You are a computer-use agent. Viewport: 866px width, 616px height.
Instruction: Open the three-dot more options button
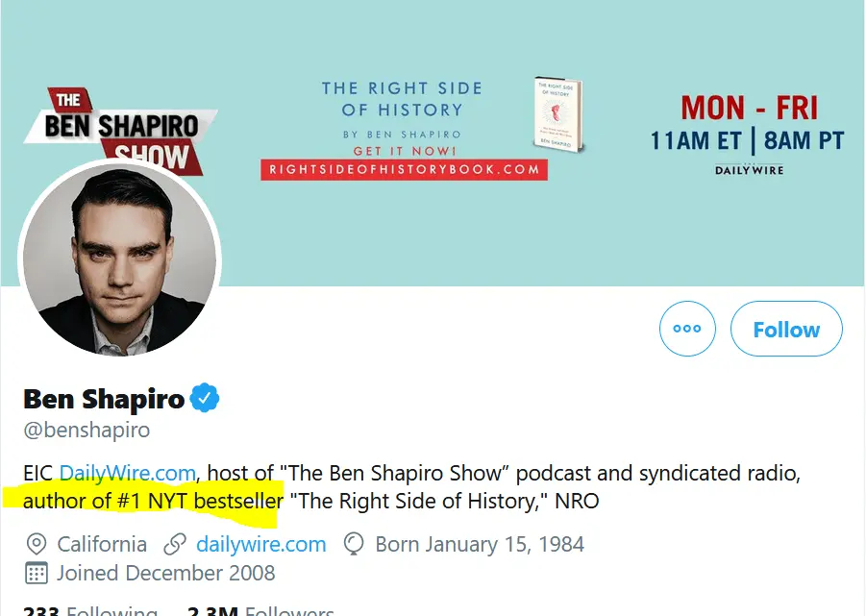tap(687, 329)
